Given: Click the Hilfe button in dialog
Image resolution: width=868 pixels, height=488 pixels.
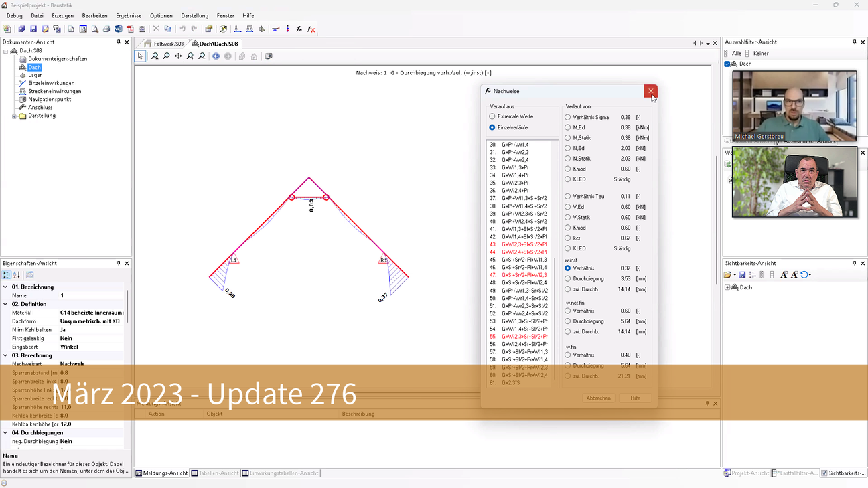Looking at the screenshot, I should (x=635, y=398).
